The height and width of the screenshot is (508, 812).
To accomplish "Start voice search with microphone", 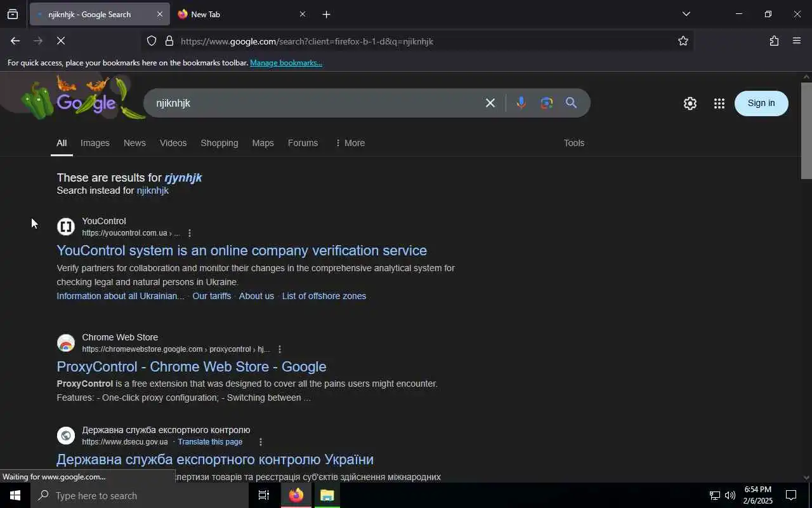I will click(521, 103).
